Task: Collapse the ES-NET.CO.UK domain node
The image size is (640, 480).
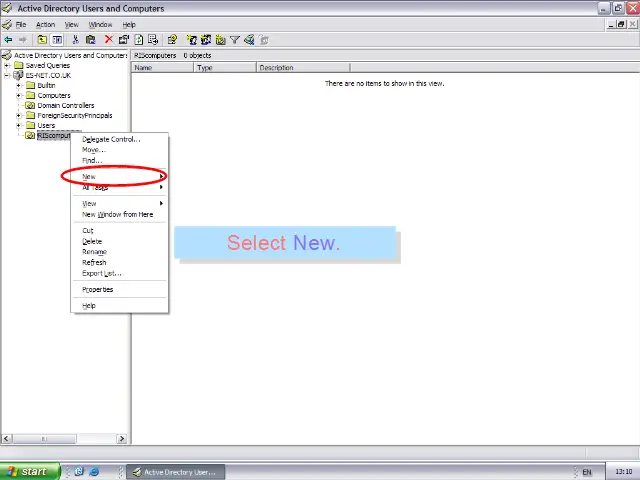Action: tap(7, 75)
